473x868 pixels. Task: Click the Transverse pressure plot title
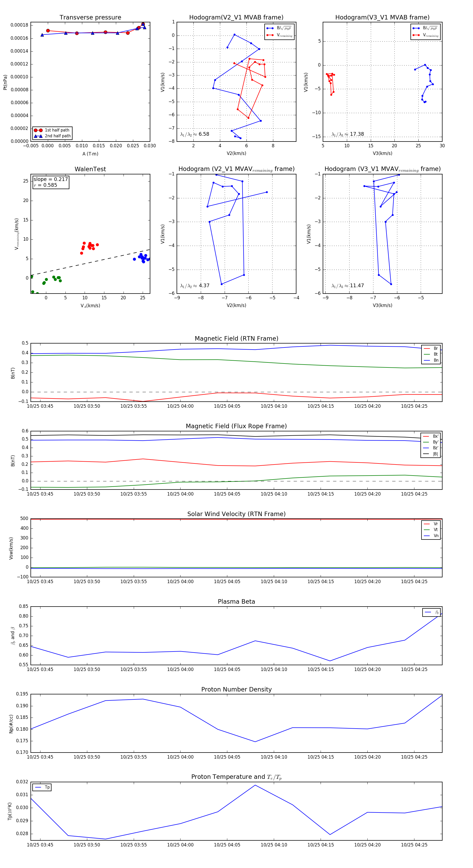pos(90,18)
